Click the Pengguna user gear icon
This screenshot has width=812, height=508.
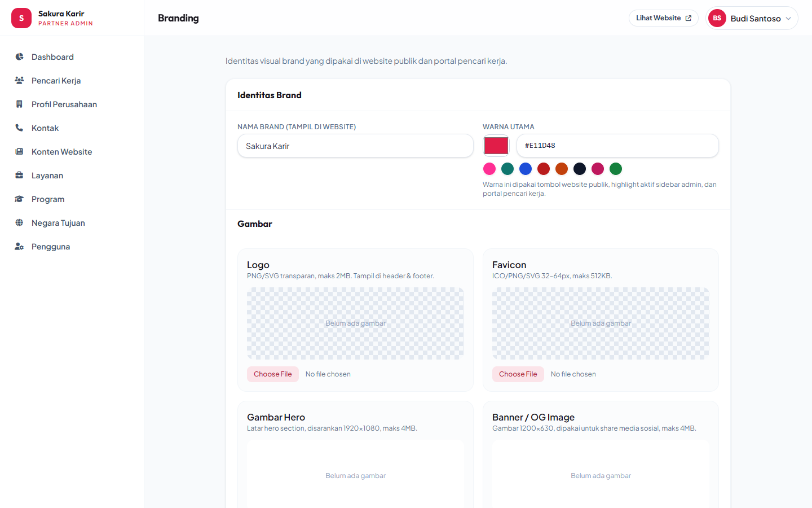coord(19,247)
